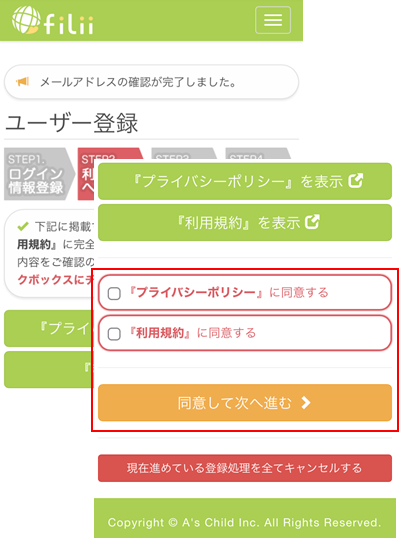Click external-link icon on the 利用規約 button

click(x=312, y=222)
